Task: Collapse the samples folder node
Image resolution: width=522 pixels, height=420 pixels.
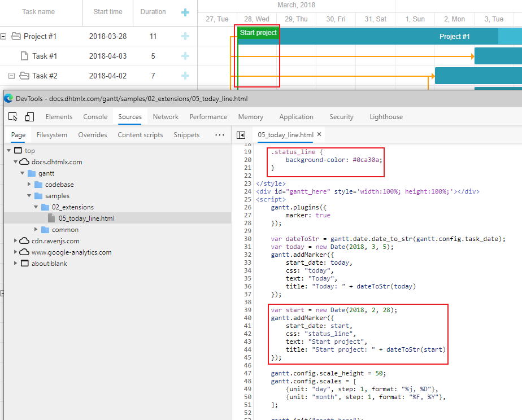Action: (29, 196)
